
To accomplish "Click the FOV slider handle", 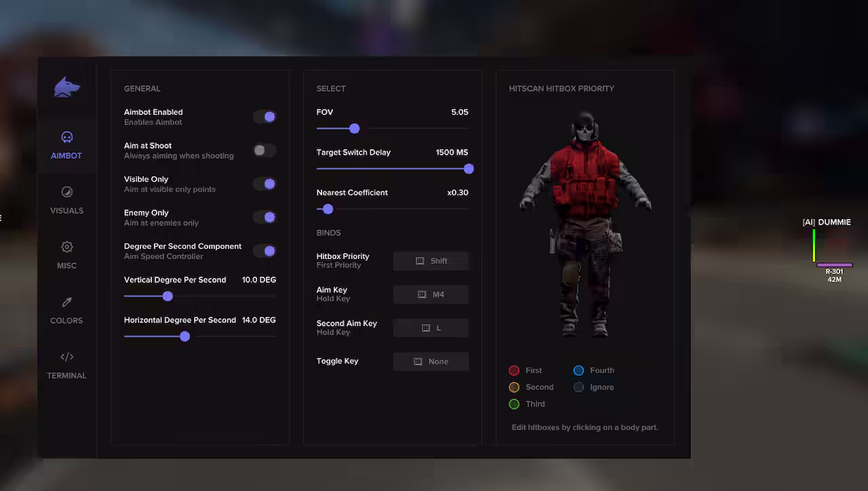I will point(355,128).
